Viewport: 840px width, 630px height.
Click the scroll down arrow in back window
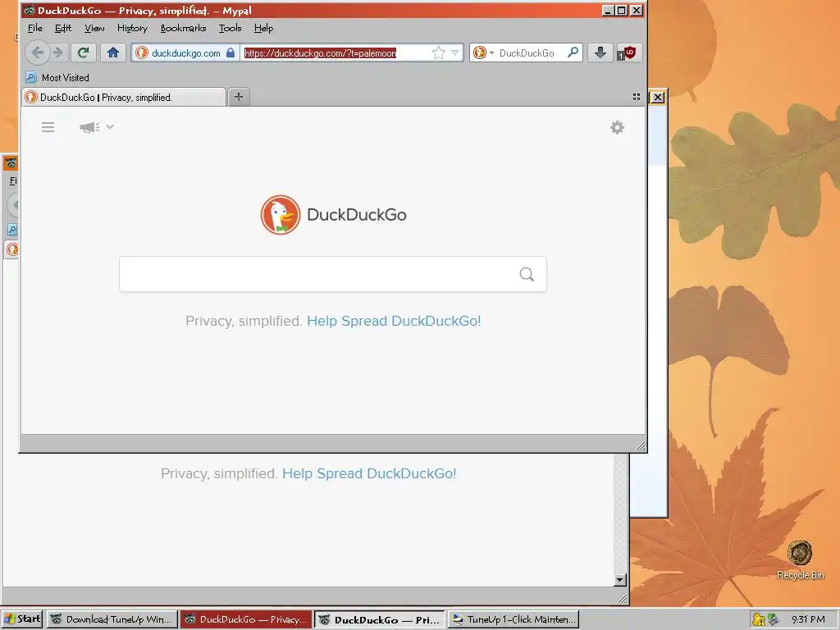(x=620, y=580)
